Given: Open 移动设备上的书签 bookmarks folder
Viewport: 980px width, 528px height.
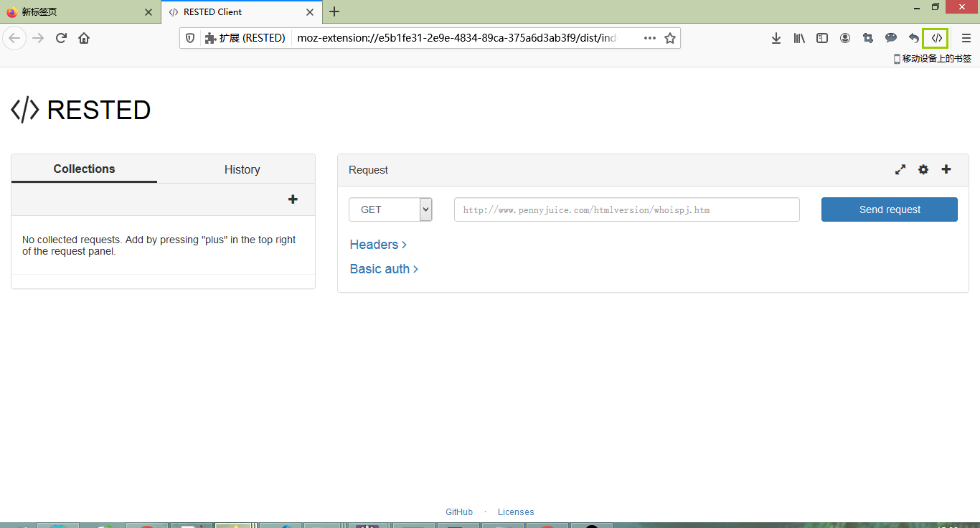Looking at the screenshot, I should pyautogui.click(x=932, y=59).
